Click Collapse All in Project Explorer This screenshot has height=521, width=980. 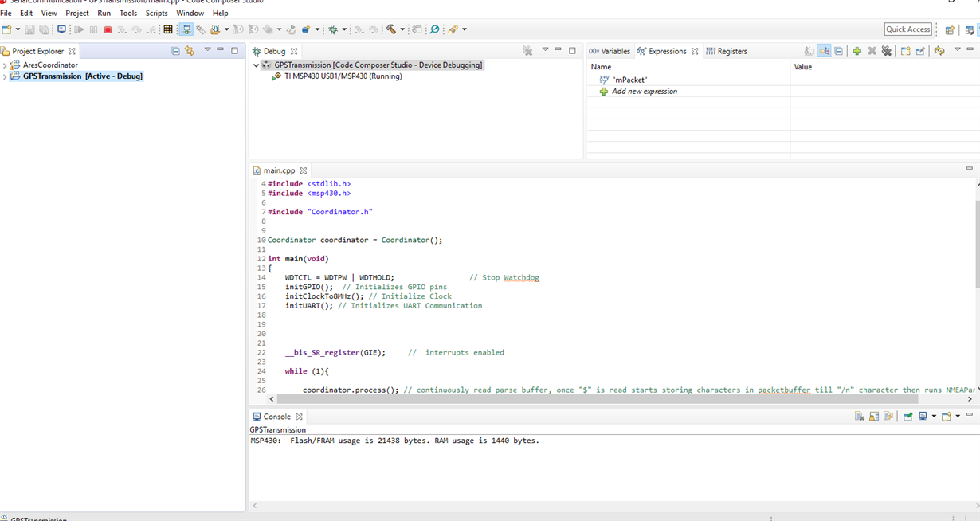point(175,51)
